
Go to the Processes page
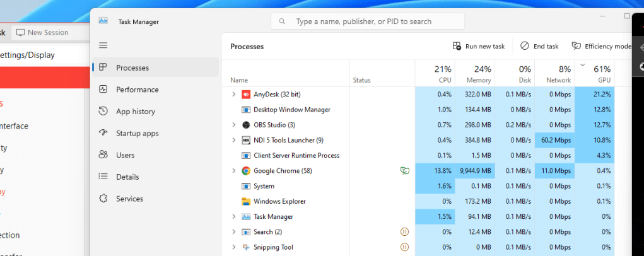point(155,67)
